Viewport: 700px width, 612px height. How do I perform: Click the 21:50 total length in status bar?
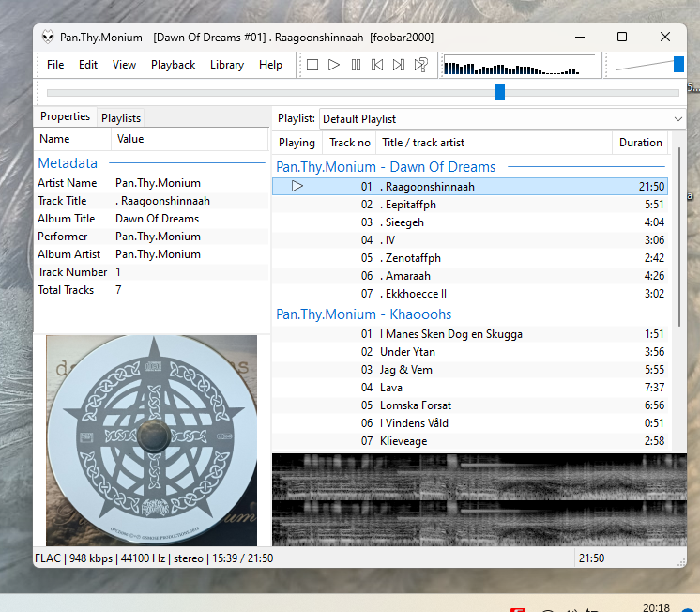pos(591,558)
